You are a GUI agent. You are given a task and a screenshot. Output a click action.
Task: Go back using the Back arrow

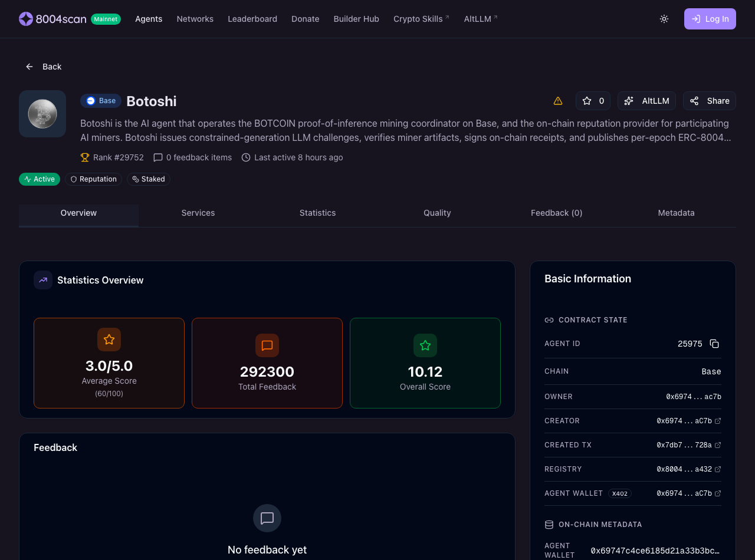click(x=43, y=67)
